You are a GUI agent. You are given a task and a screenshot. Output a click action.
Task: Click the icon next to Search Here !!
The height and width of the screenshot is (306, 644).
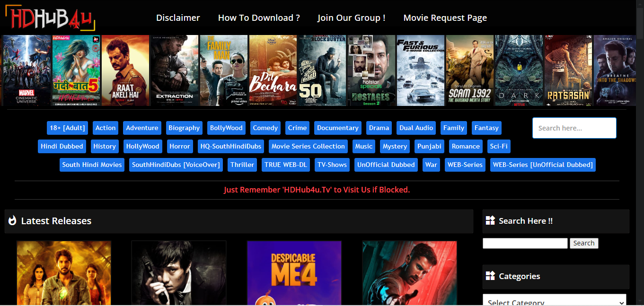tap(490, 220)
